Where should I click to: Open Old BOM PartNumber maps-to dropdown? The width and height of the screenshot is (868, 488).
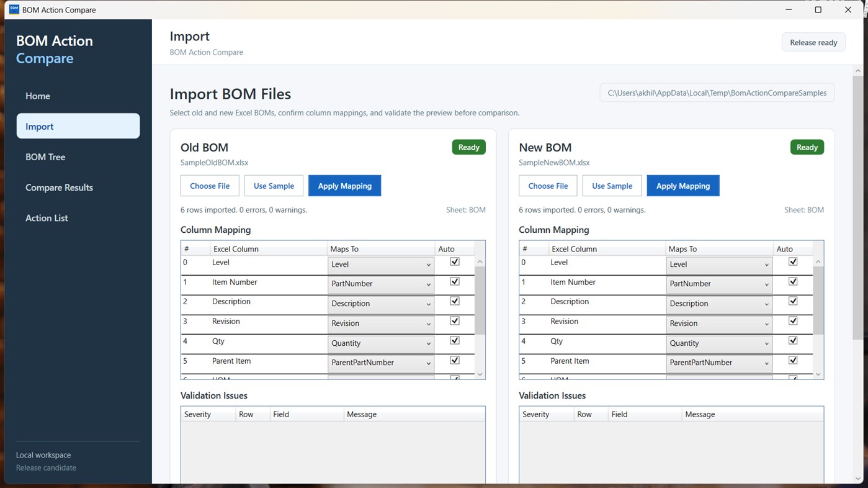pos(381,284)
